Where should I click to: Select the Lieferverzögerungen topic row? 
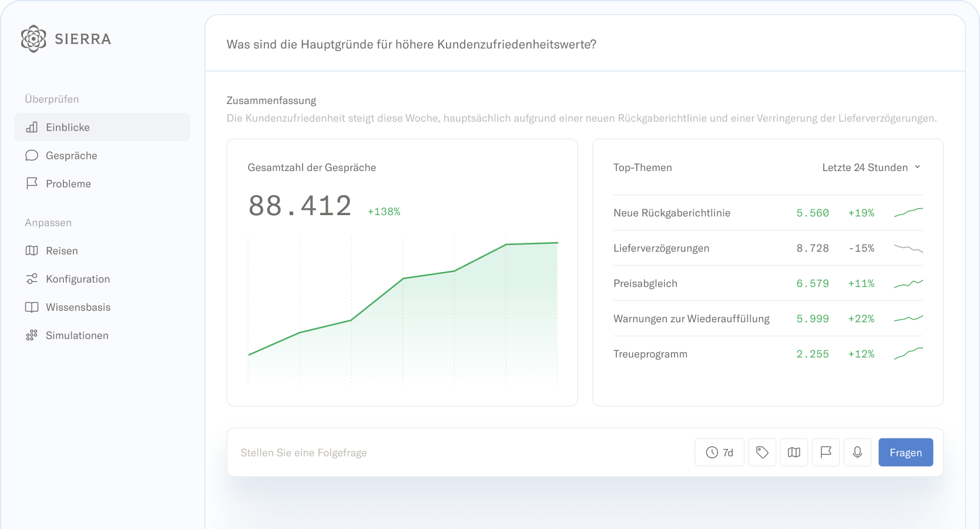point(768,248)
